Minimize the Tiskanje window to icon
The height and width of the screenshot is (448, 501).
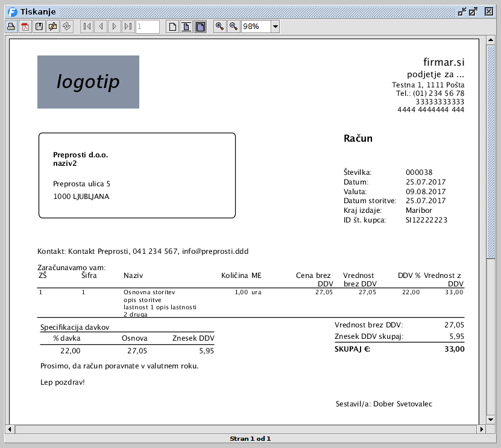coord(462,11)
